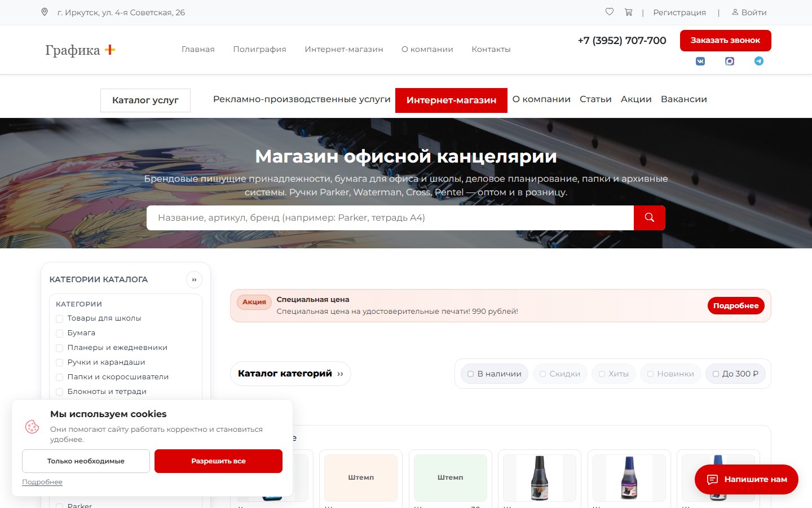This screenshot has width=812, height=508.
Task: Open the Контакты menu item
Action: coord(491,49)
